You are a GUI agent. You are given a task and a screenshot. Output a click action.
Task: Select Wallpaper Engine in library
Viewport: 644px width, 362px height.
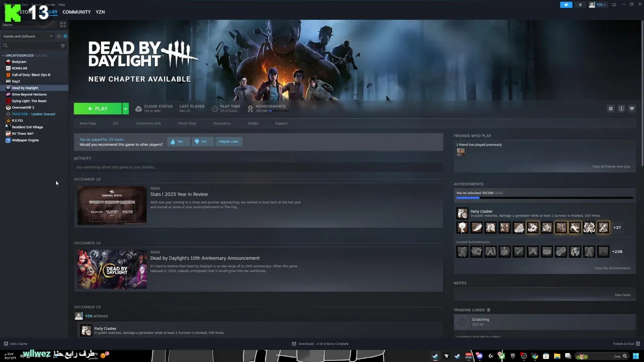[25, 140]
